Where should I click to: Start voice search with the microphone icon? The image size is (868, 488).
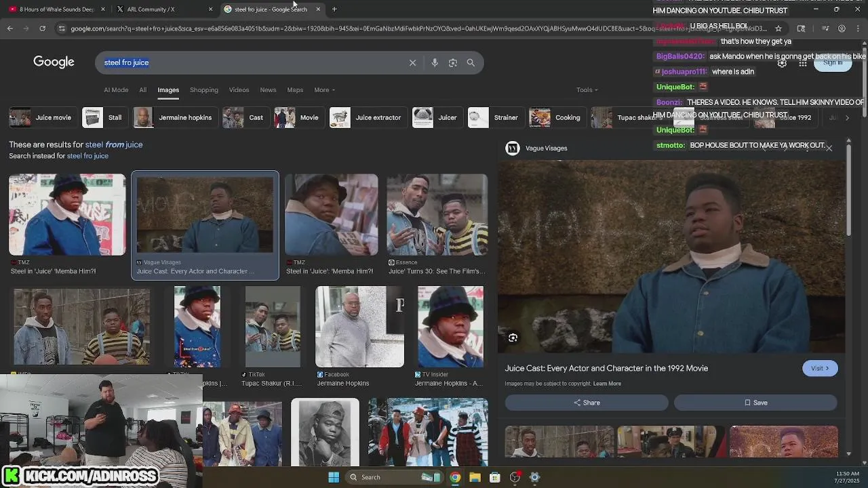point(435,62)
